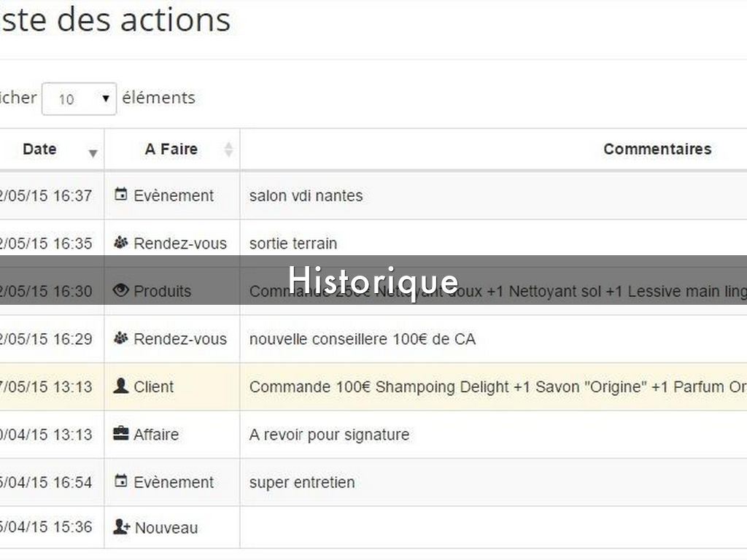The height and width of the screenshot is (560, 747).
Task: Open the elements-per-page dropdown showing 10
Action: tap(79, 98)
